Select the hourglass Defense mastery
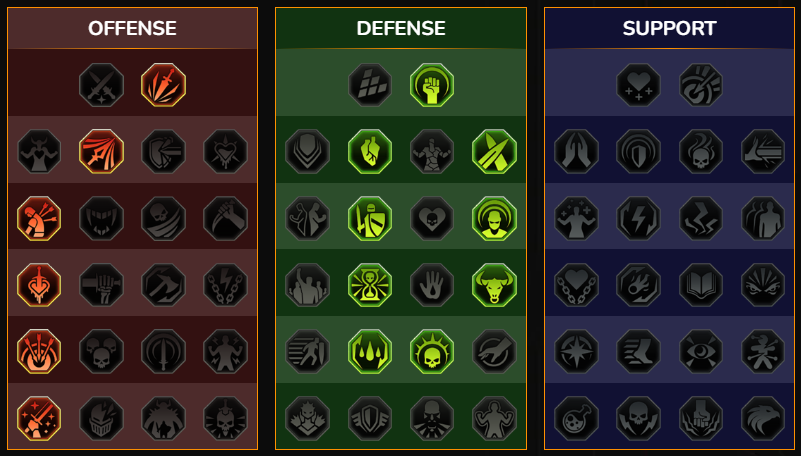This screenshot has height=456, width=801. click(370, 285)
